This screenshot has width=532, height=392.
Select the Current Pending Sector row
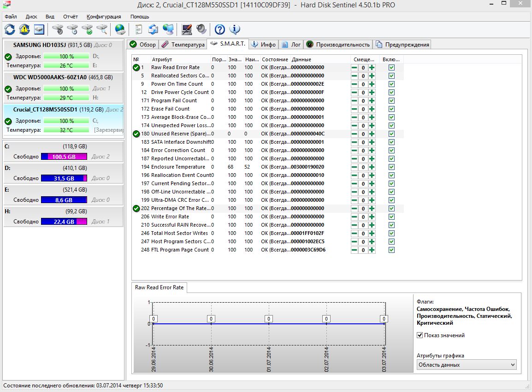click(267, 183)
